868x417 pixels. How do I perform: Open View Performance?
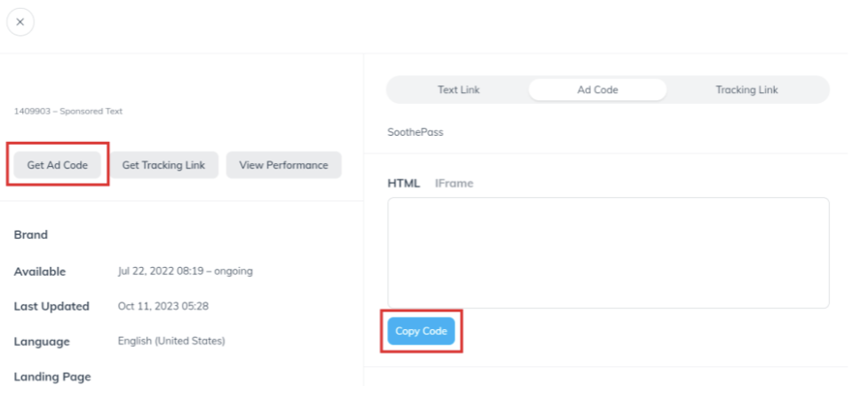pyautogui.click(x=283, y=165)
